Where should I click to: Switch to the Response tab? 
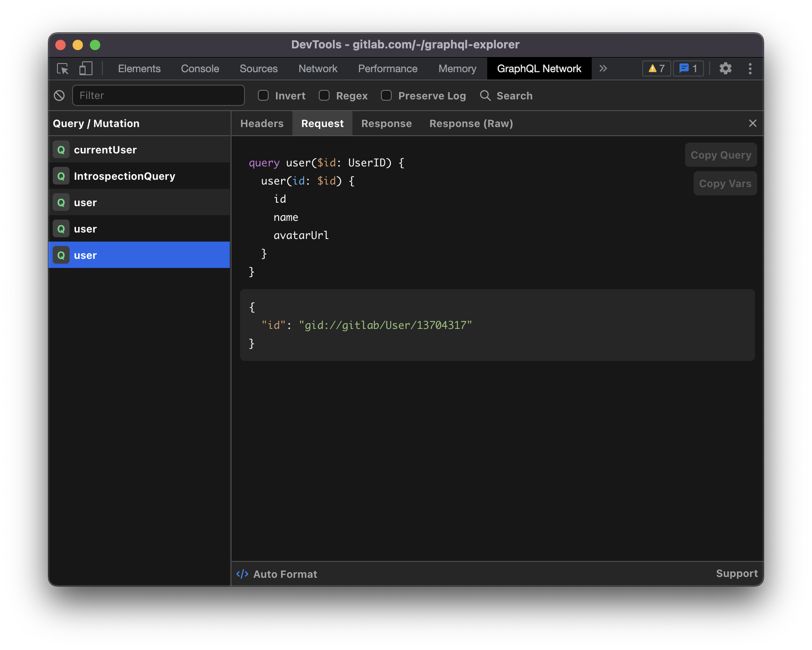(386, 124)
